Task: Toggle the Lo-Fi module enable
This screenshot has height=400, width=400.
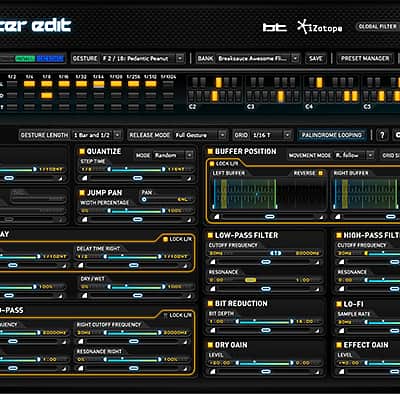Action: [x=339, y=304]
